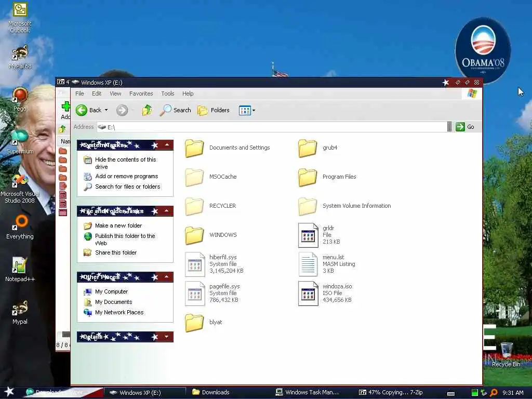Select the grub4 folder
Screen dimensions: 532x399
point(317,148)
